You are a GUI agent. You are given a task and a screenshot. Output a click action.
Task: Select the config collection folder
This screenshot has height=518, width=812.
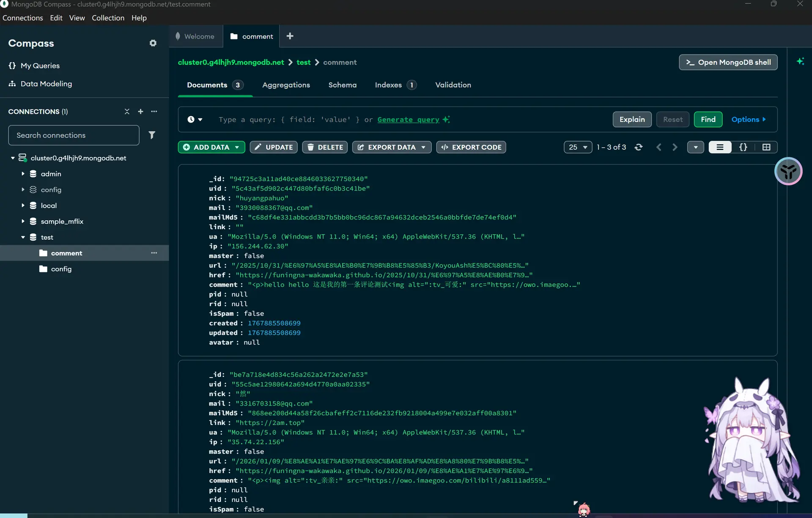click(x=61, y=269)
